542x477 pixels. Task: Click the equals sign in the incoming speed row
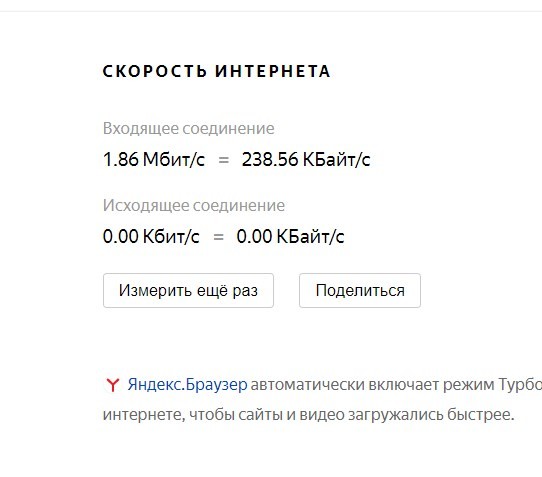tap(224, 160)
